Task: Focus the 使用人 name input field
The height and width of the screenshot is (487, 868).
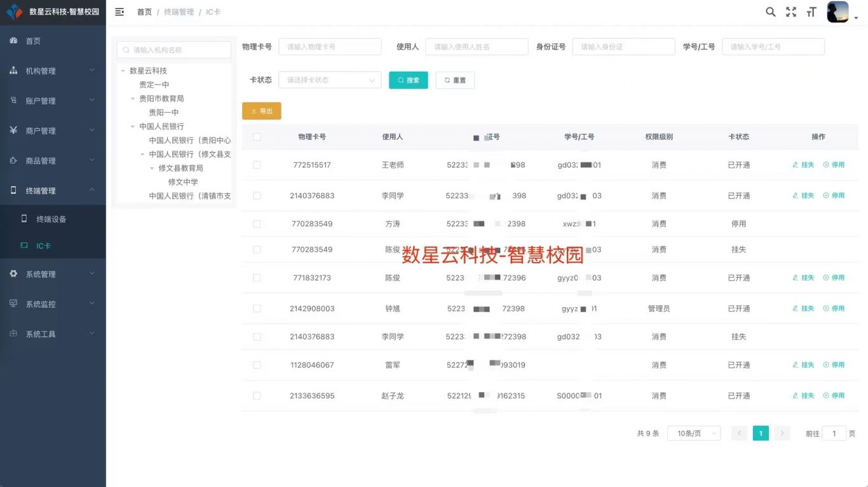Action: click(x=477, y=46)
